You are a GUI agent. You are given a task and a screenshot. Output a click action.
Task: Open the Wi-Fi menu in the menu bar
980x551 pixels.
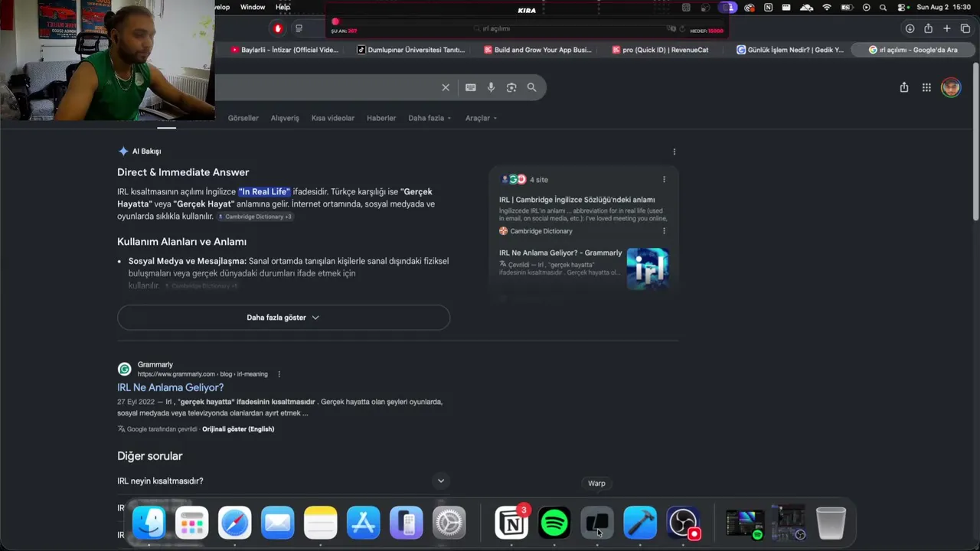coord(827,8)
